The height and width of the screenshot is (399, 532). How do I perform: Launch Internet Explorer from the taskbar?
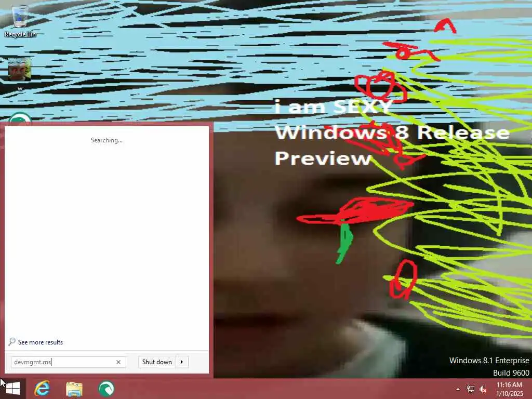[x=42, y=389]
